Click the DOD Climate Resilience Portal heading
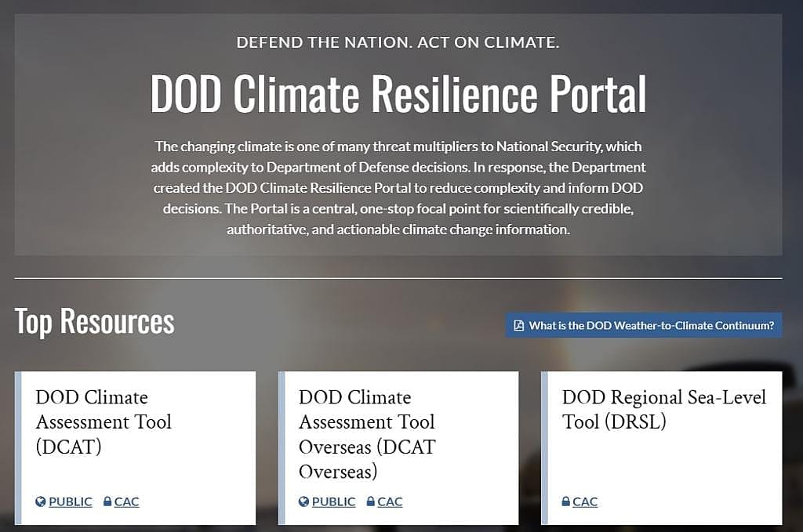The image size is (803, 532). pyautogui.click(x=398, y=93)
